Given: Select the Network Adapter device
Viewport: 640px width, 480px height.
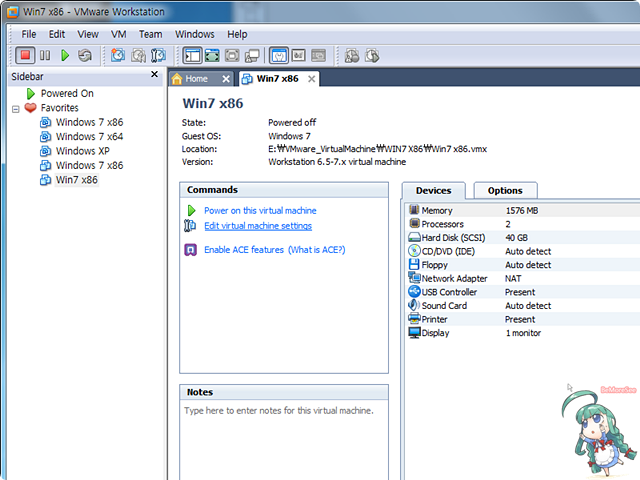Looking at the screenshot, I should tap(524, 278).
